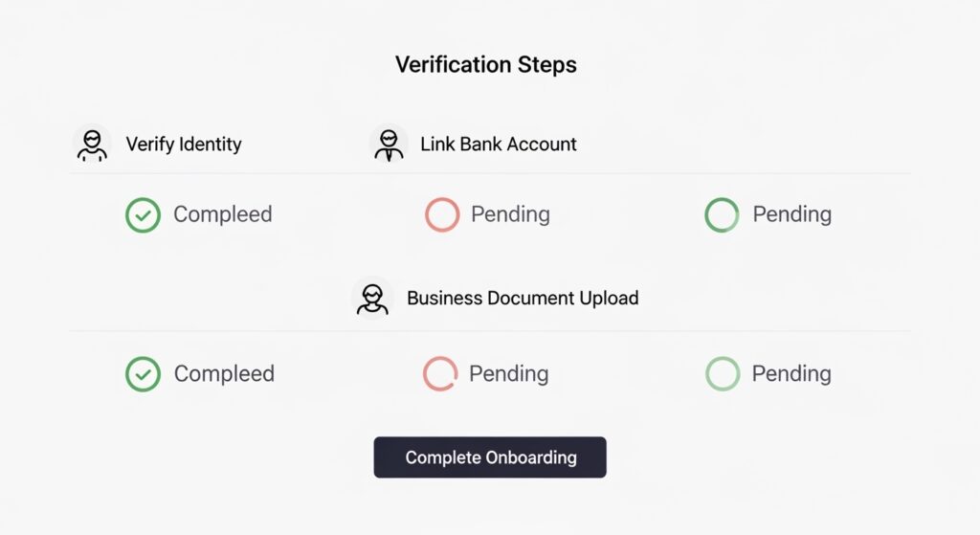Viewport: 980px width, 535px height.
Task: Open the Business Document Upload step label
Action: [523, 298]
